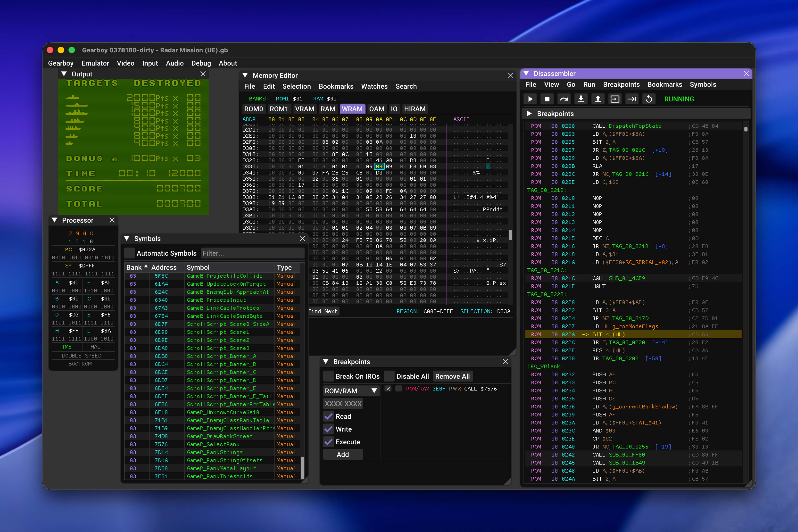Close the Disassembler panel with its X

pos(746,73)
